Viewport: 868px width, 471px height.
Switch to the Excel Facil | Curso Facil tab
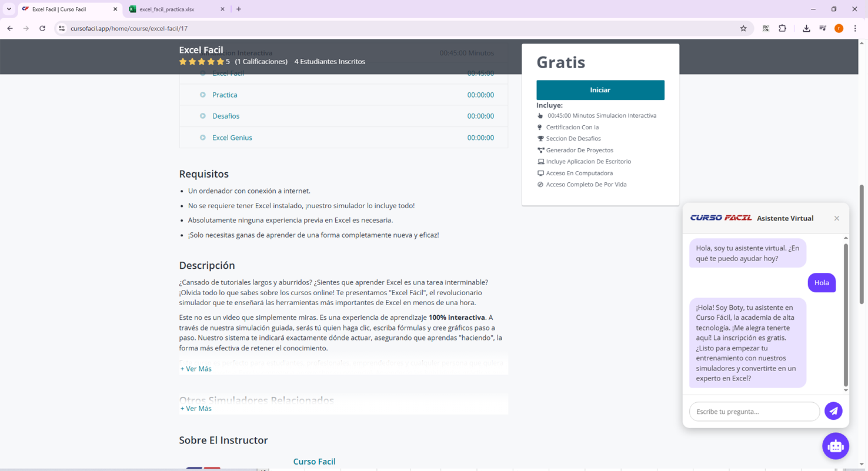click(x=69, y=9)
